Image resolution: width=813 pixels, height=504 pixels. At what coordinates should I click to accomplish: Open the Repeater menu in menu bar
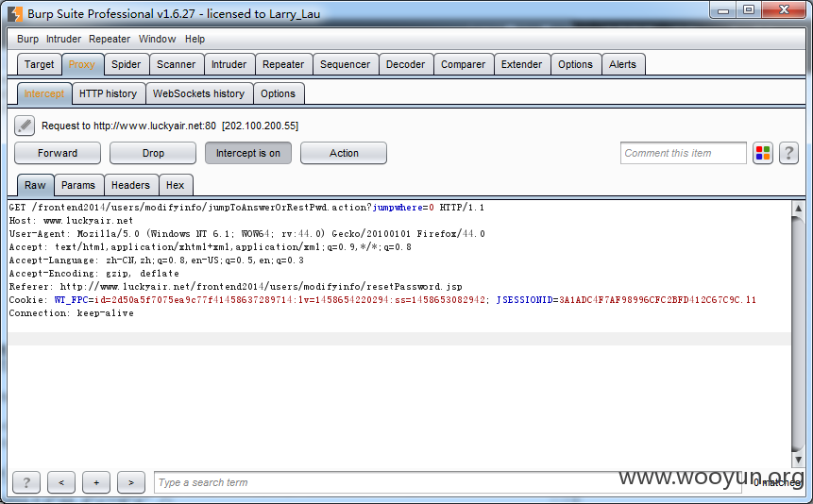click(110, 39)
